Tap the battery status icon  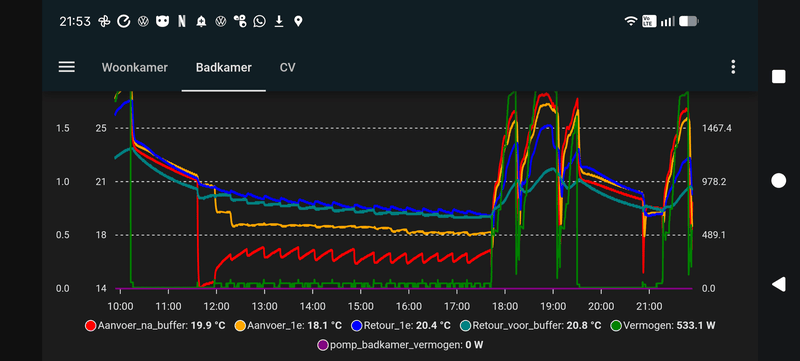point(689,21)
